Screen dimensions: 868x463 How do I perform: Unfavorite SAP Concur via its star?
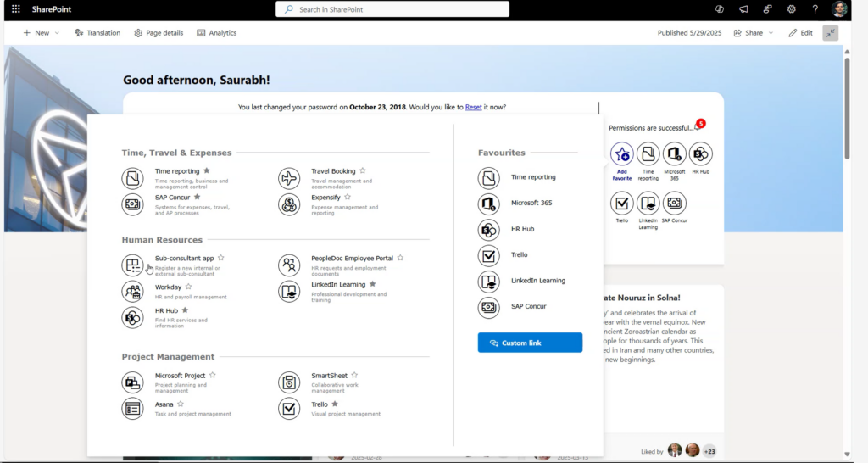tap(197, 197)
